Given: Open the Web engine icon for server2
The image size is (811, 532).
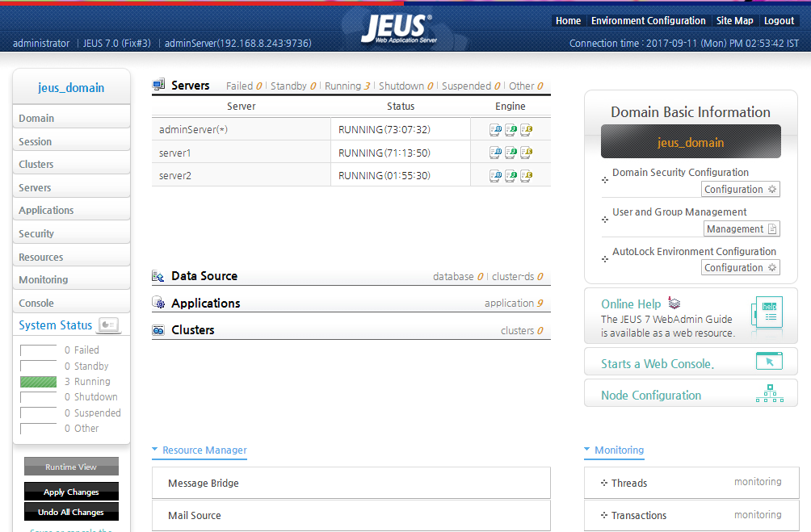Looking at the screenshot, I should [495, 176].
